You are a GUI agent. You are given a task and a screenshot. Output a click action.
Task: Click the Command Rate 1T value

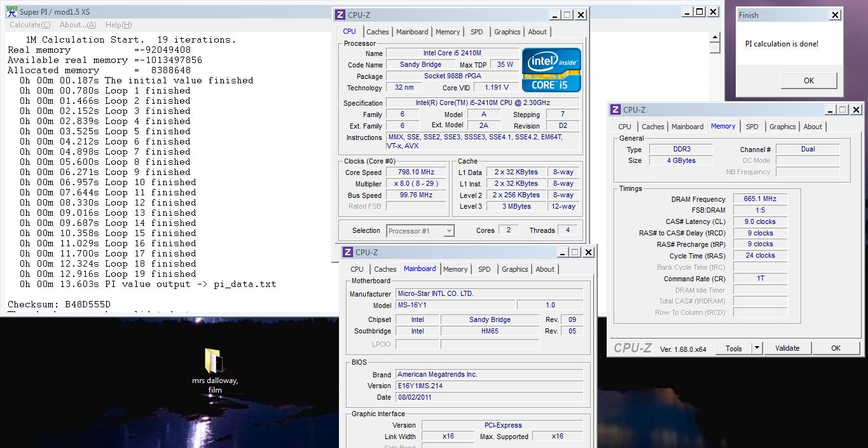760,279
